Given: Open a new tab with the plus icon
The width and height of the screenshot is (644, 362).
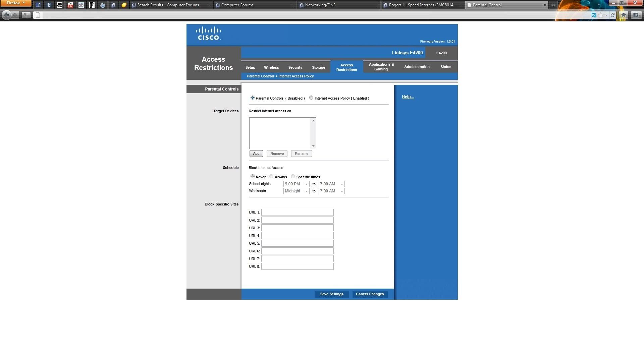Looking at the screenshot, I should pos(553,5).
